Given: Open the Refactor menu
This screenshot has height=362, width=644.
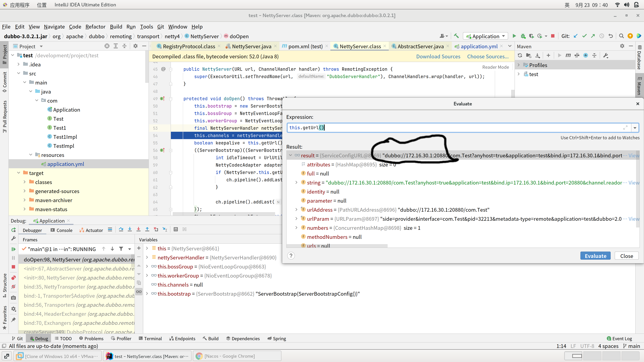Looking at the screenshot, I should pyautogui.click(x=95, y=27).
